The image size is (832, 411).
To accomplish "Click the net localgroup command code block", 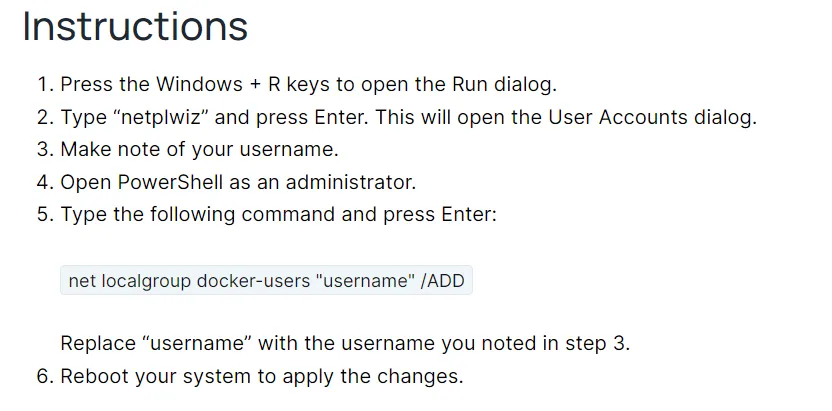I will point(266,280).
